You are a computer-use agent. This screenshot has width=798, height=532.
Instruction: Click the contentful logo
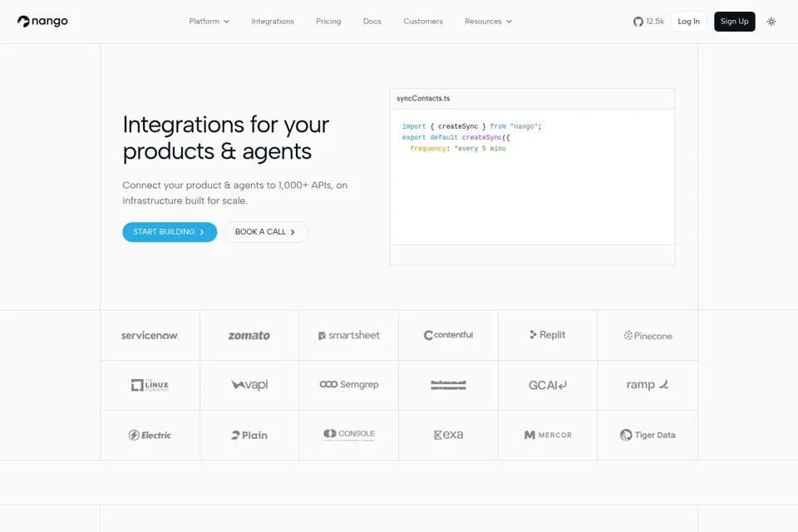pos(448,335)
